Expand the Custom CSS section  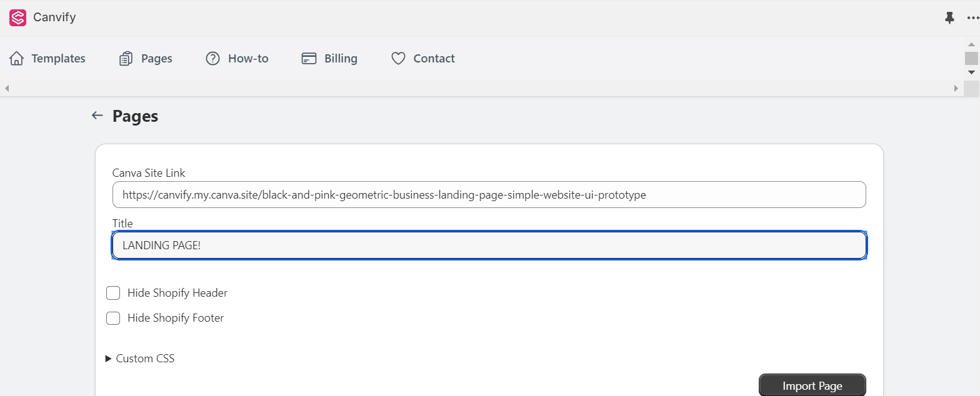coord(140,359)
